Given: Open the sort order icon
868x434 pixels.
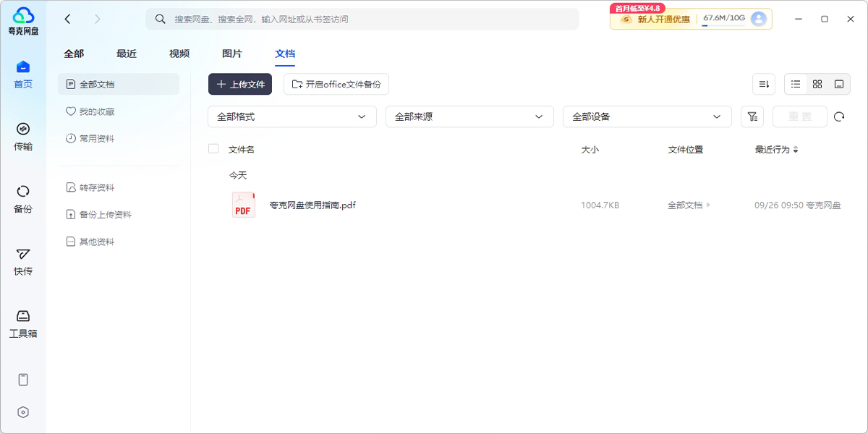Looking at the screenshot, I should tap(764, 84).
